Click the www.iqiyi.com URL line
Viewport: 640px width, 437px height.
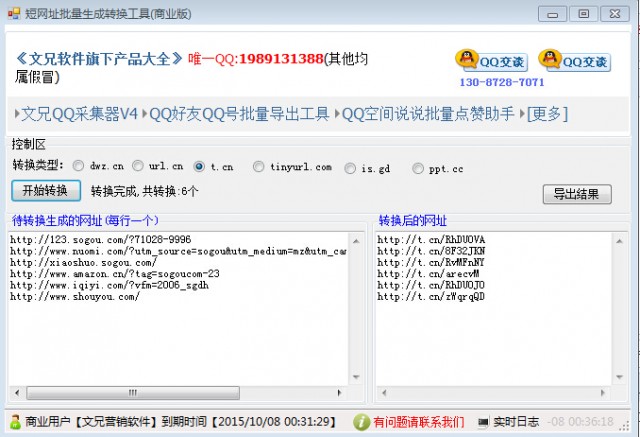click(x=109, y=285)
